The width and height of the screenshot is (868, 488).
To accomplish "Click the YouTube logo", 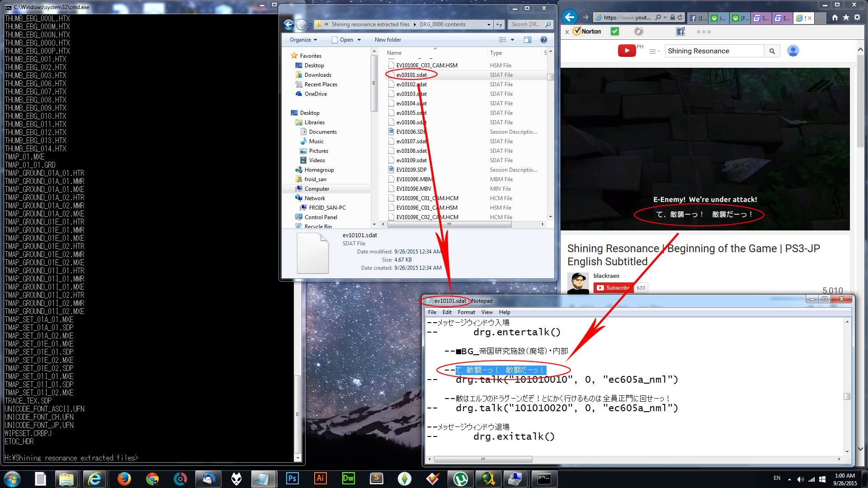I will coord(627,51).
